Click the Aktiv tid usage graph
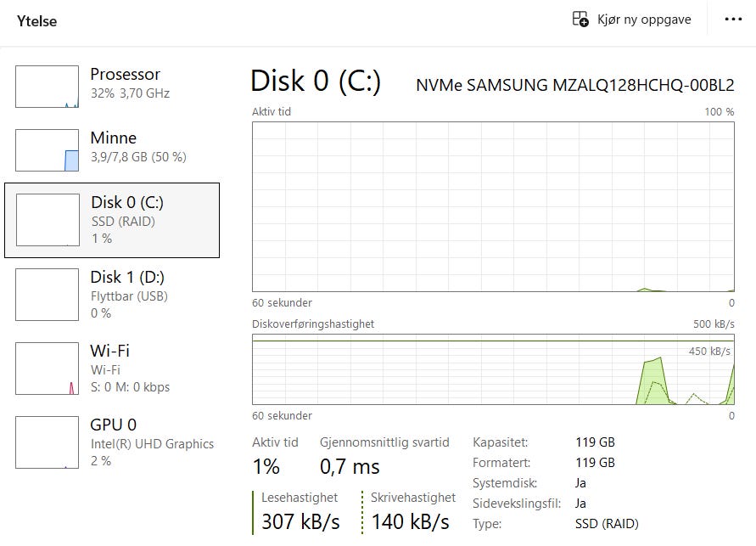 493,206
